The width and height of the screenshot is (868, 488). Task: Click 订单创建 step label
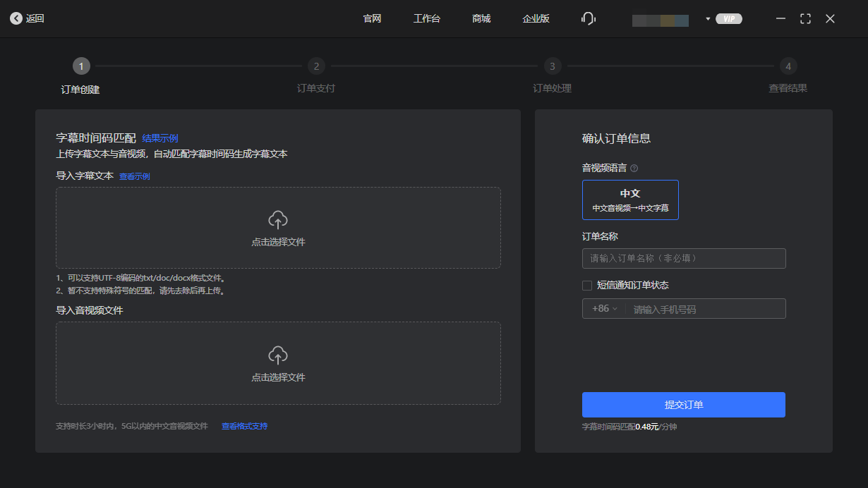point(80,90)
